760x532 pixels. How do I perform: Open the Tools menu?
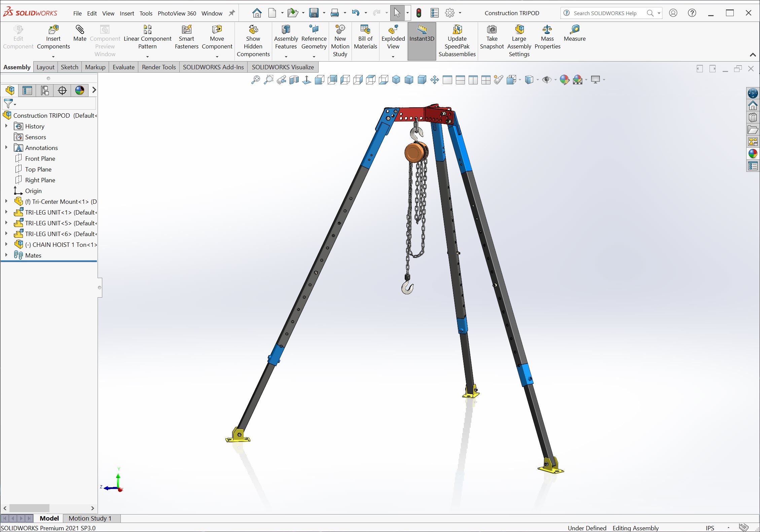click(146, 13)
